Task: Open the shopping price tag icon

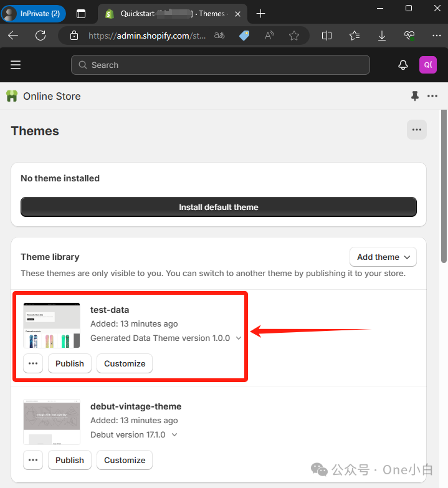Action: [244, 36]
